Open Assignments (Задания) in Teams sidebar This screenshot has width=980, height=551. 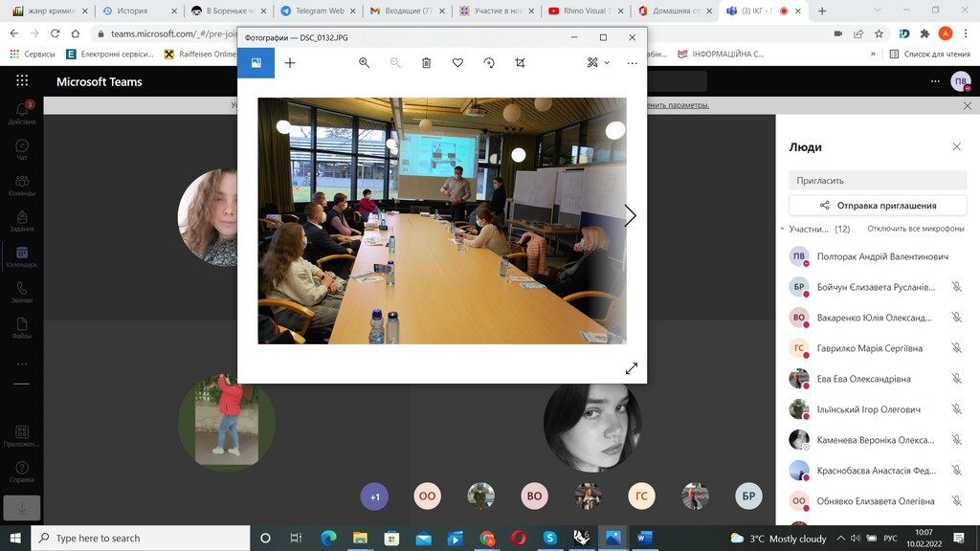(22, 221)
